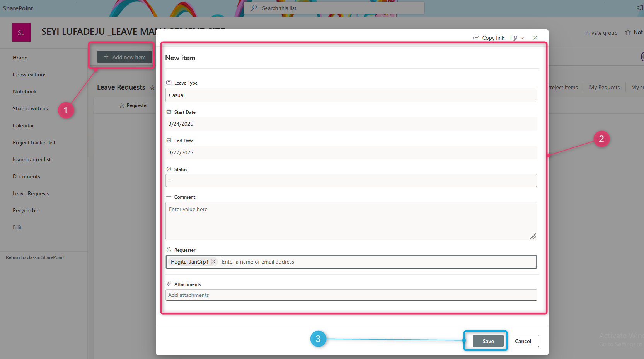644x359 pixels.
Task: Open Conversations in the left navigation
Action: pos(29,75)
